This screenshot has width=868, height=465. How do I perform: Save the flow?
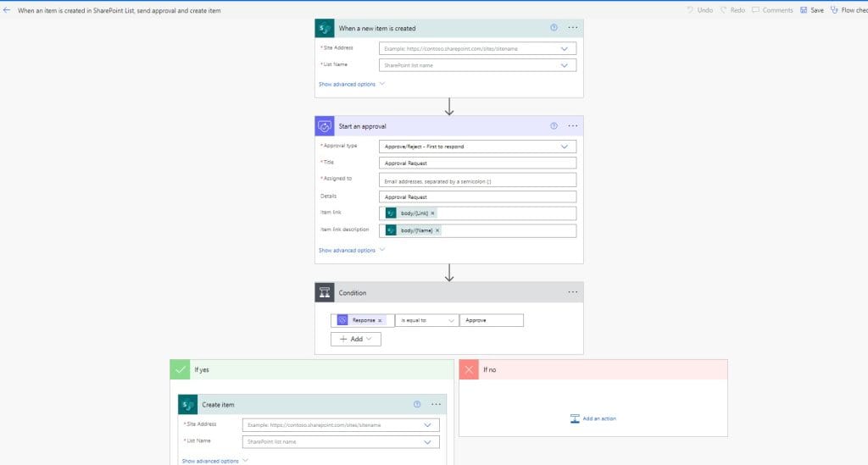click(x=811, y=10)
